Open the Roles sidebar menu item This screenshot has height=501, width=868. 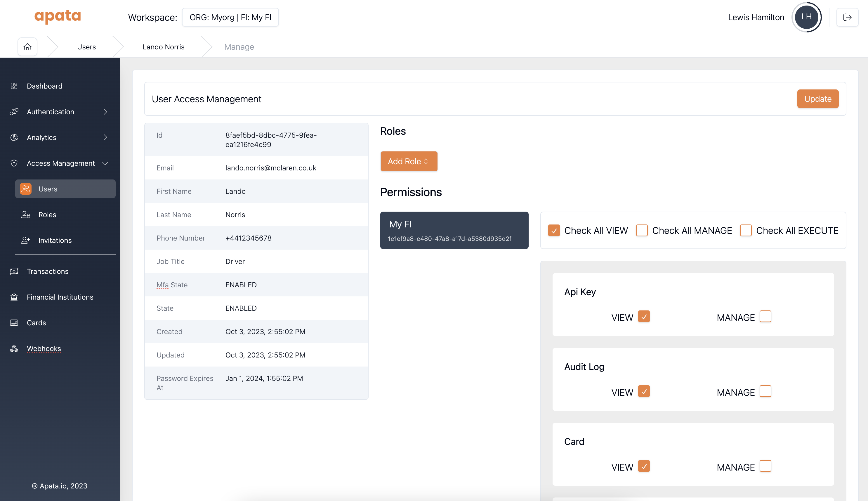(x=47, y=215)
